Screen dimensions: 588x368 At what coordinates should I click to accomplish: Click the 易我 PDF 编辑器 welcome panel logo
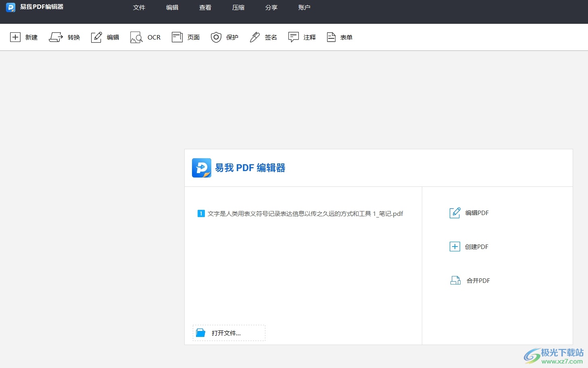pyautogui.click(x=202, y=168)
